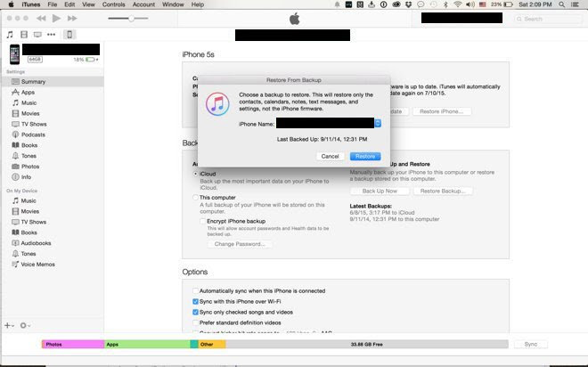This screenshot has width=588, height=367.
Task: Show more media types via ellipsis icon
Action: (52, 35)
